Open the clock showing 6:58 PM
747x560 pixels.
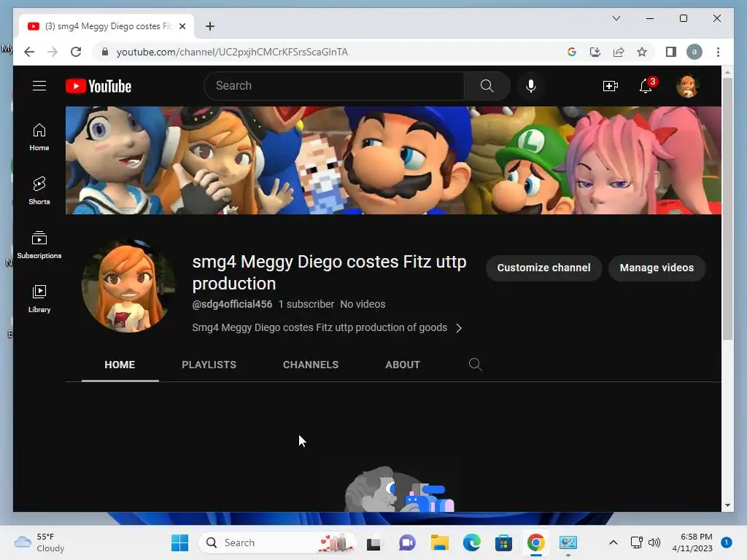[x=692, y=542]
